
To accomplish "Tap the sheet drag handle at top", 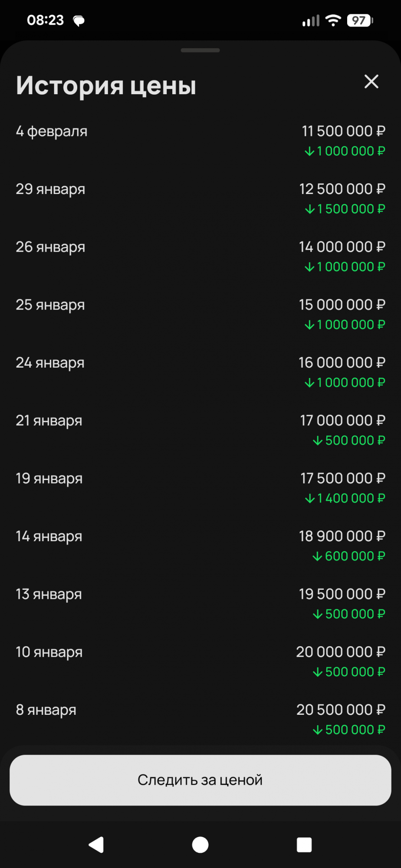I will pyautogui.click(x=200, y=50).
